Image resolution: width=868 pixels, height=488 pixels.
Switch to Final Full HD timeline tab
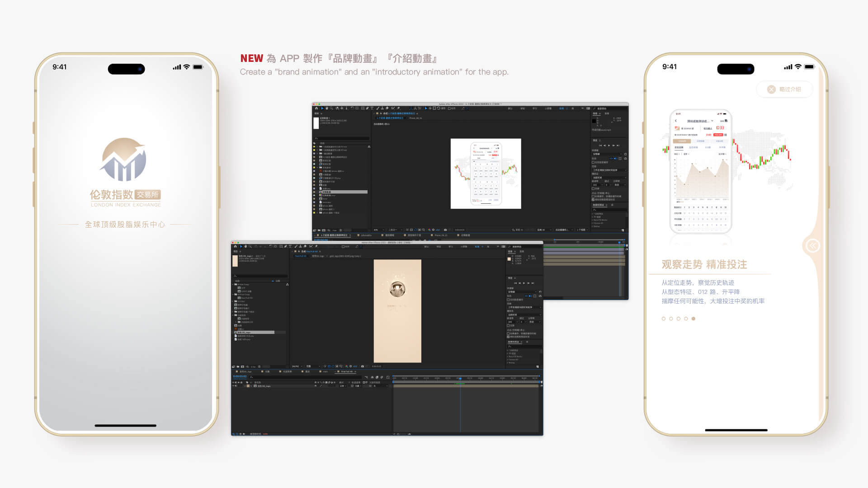point(347,371)
